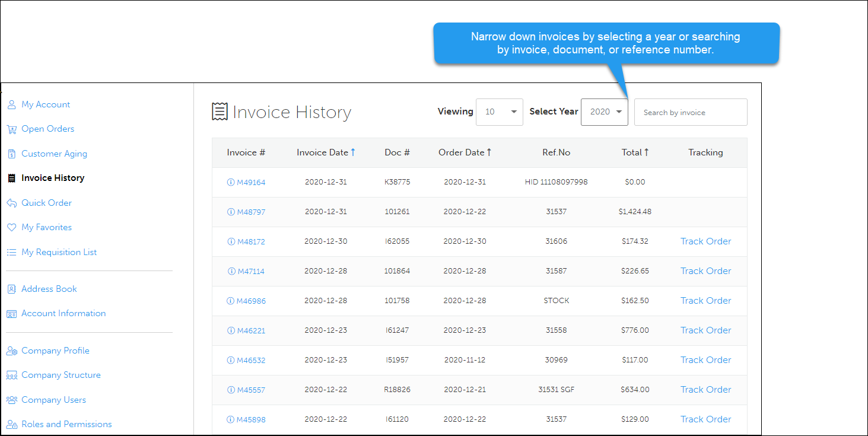Image resolution: width=868 pixels, height=436 pixels.
Task: Open the Viewing count dropdown
Action: (x=500, y=112)
